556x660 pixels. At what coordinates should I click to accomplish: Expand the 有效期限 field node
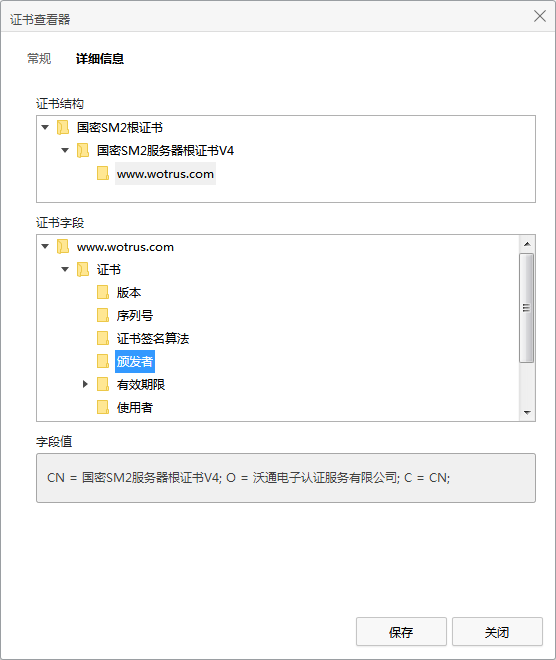[85, 384]
